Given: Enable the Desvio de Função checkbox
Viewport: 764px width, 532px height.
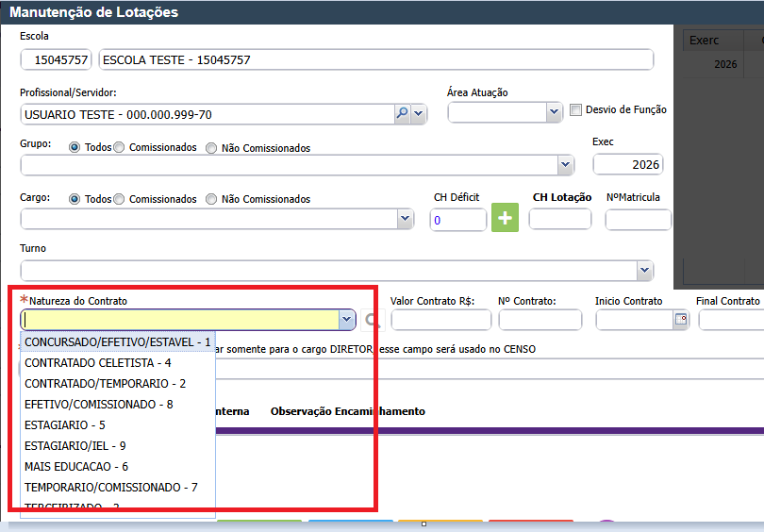Looking at the screenshot, I should 576,110.
